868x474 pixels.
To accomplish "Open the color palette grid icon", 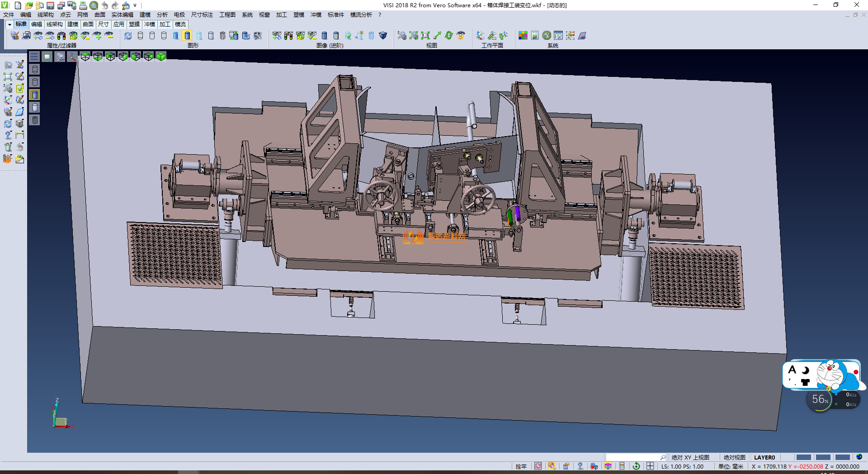I will pos(523,36).
